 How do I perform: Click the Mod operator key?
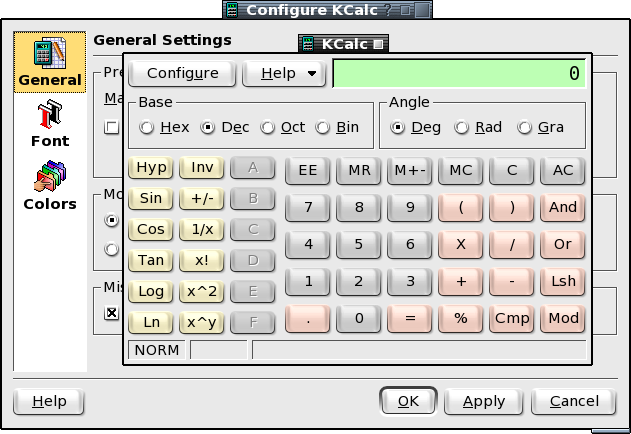coord(563,318)
